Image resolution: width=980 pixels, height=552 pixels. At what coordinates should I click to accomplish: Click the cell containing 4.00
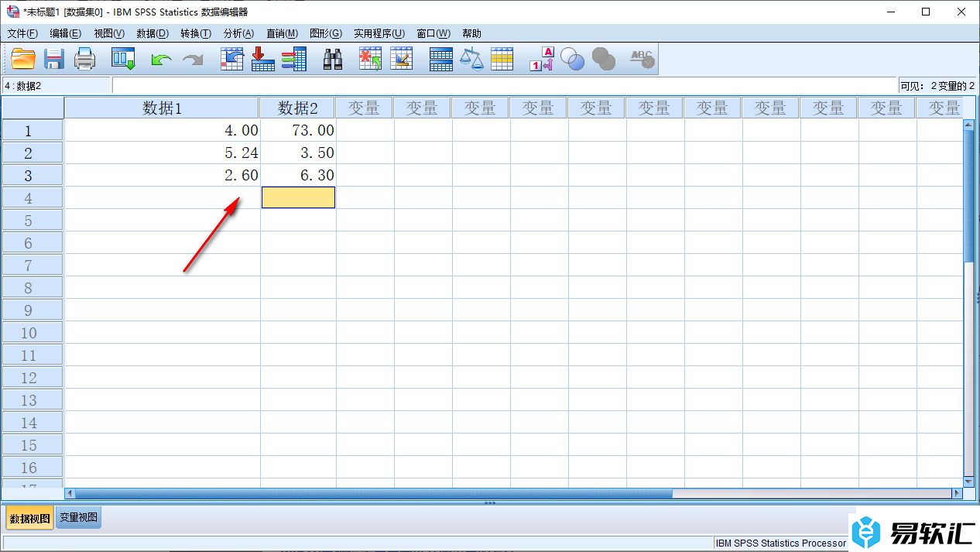pos(163,131)
